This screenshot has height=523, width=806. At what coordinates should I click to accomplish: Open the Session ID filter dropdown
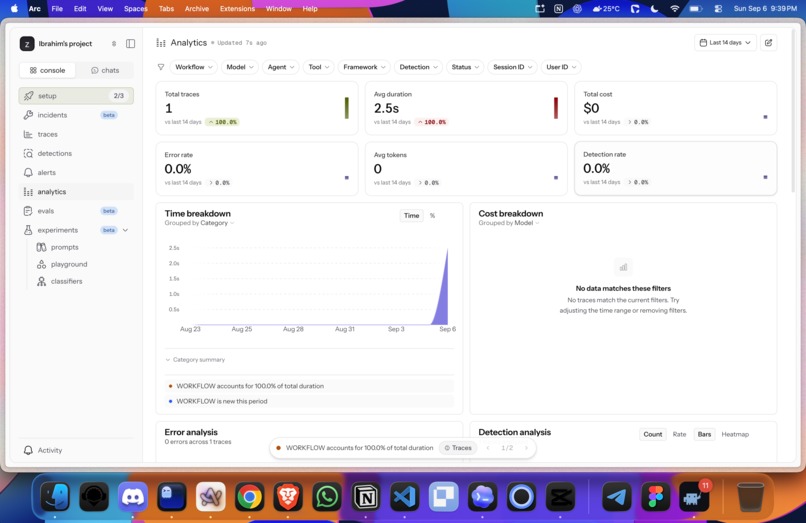[512, 67]
